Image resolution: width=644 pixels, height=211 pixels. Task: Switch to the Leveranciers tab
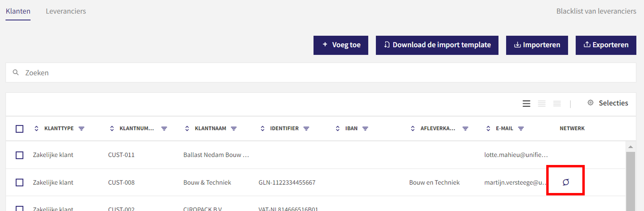[66, 11]
